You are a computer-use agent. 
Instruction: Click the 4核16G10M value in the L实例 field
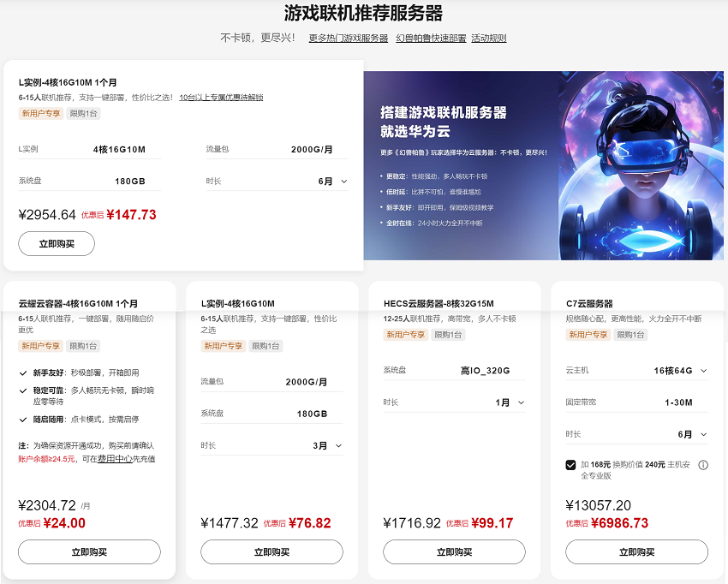(119, 150)
